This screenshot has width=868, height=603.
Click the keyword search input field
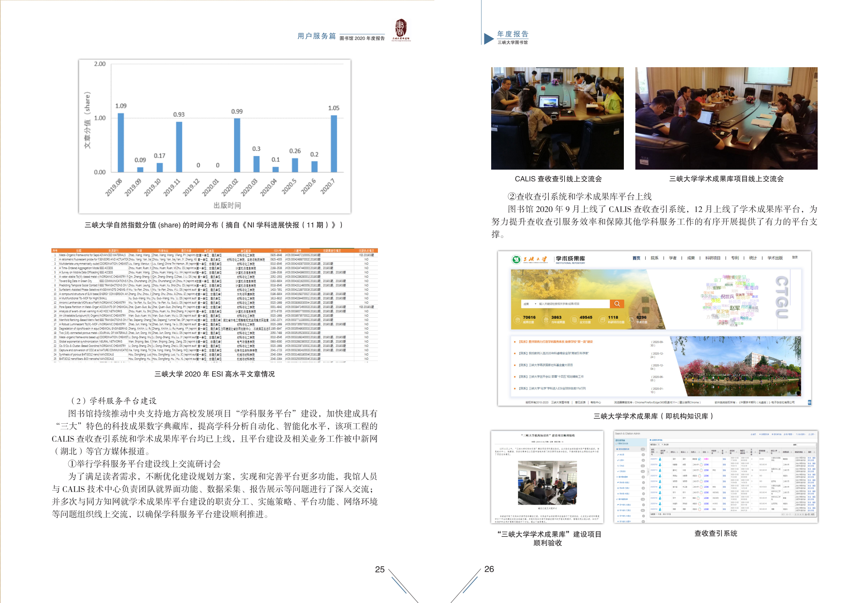574,304
